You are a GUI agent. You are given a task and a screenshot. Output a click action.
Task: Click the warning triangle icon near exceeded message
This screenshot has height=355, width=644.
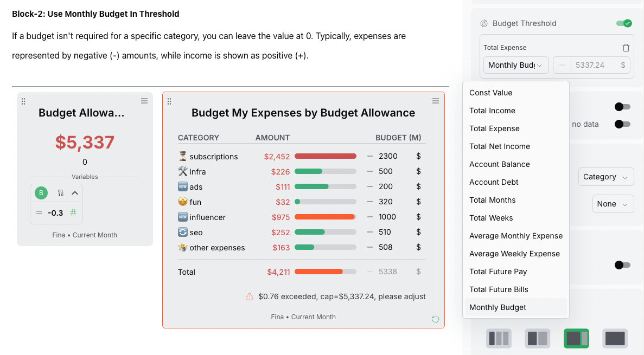pyautogui.click(x=250, y=296)
